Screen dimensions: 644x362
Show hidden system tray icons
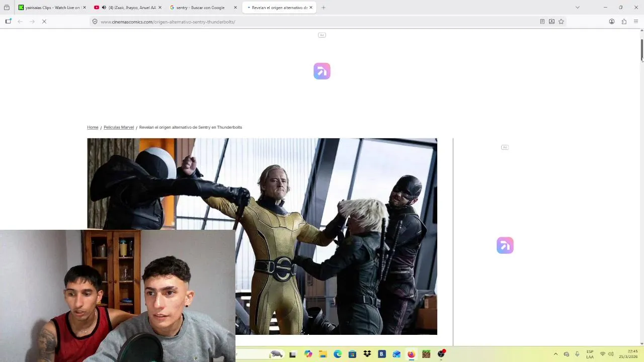coord(555,354)
